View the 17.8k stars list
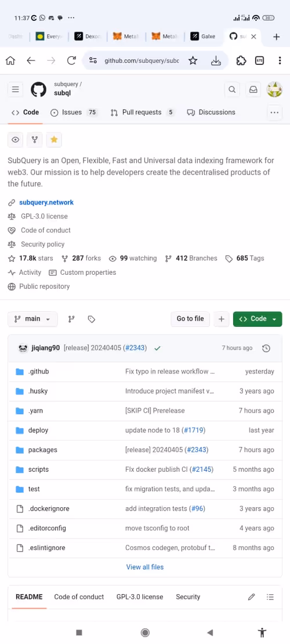 coord(30,259)
